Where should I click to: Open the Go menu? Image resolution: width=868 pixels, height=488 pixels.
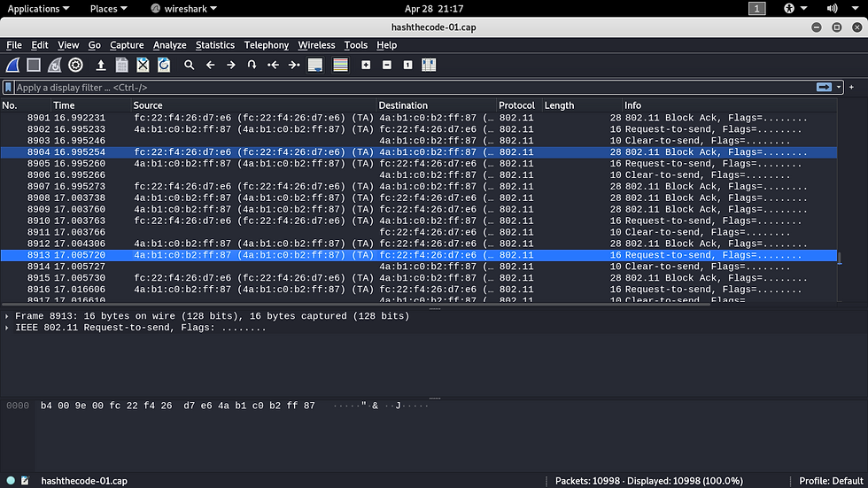(x=94, y=45)
